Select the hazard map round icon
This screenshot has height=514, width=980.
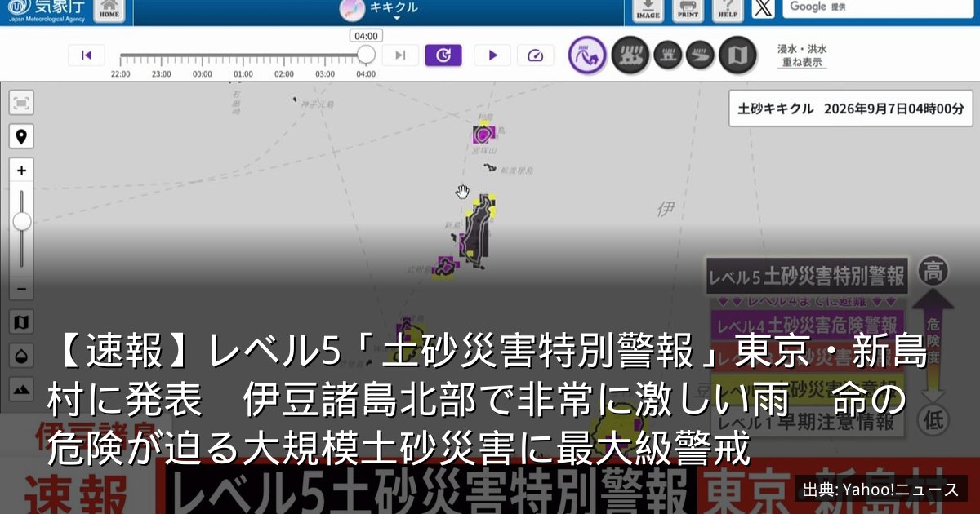point(737,55)
